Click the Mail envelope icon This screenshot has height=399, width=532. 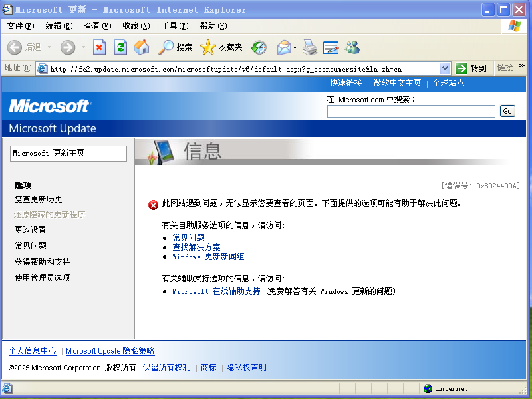pos(284,47)
